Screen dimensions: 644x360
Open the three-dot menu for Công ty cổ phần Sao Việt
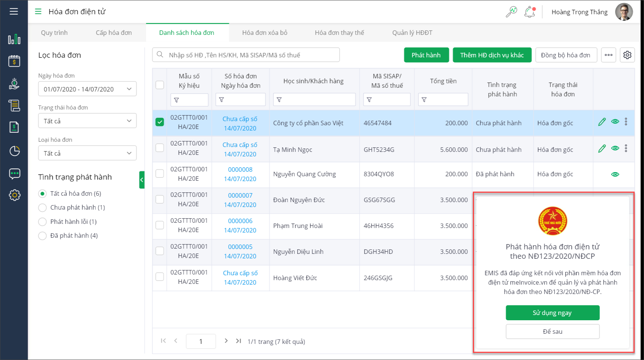[x=626, y=122]
